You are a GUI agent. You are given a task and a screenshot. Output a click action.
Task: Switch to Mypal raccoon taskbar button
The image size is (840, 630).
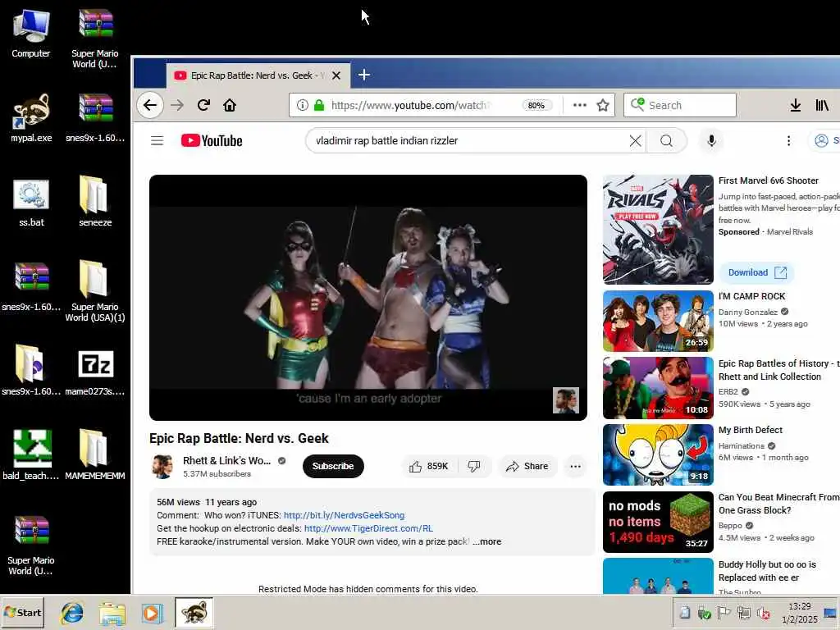(194, 613)
